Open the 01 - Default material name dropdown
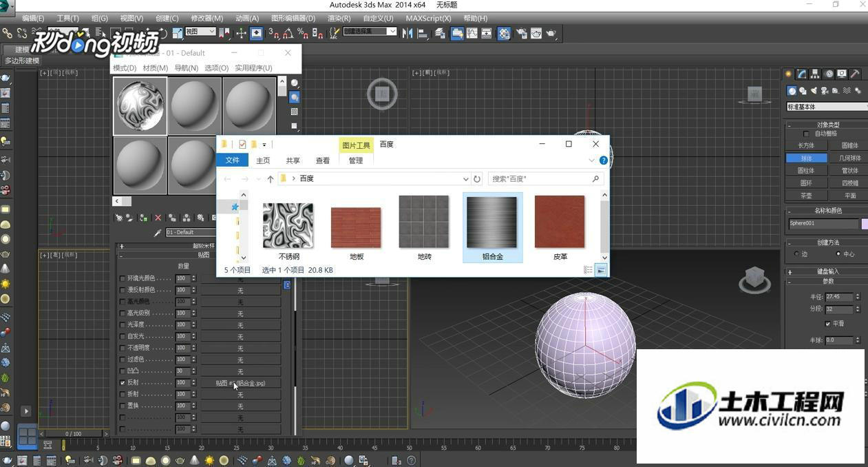This screenshot has width=868, height=467. [190, 232]
